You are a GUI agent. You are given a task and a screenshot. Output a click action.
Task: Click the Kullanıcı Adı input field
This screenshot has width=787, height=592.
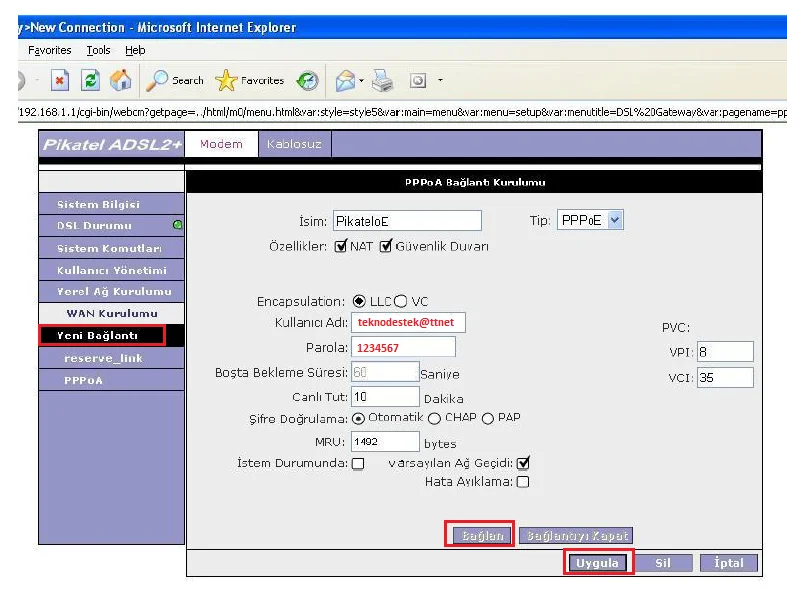[x=408, y=323]
